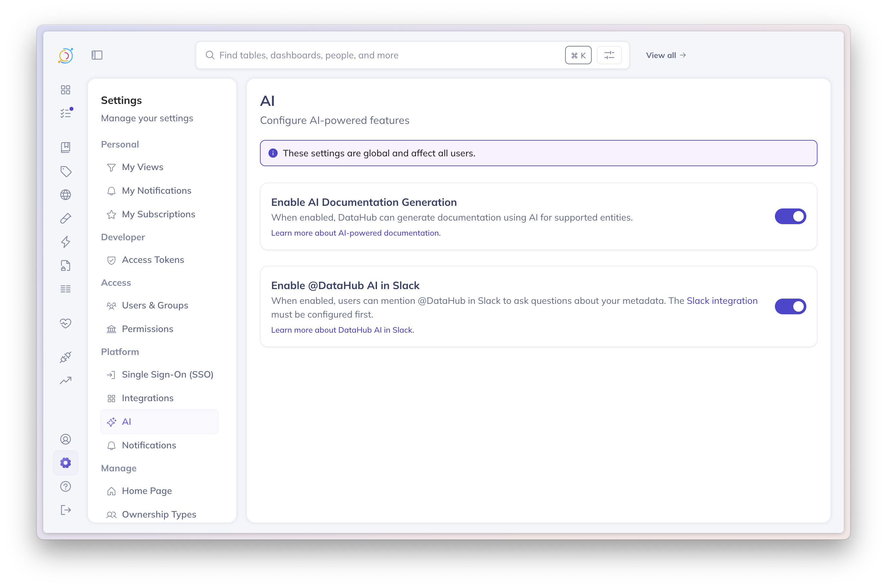Disable AI Documentation Generation toggle
The height and width of the screenshot is (588, 887).
tap(790, 216)
